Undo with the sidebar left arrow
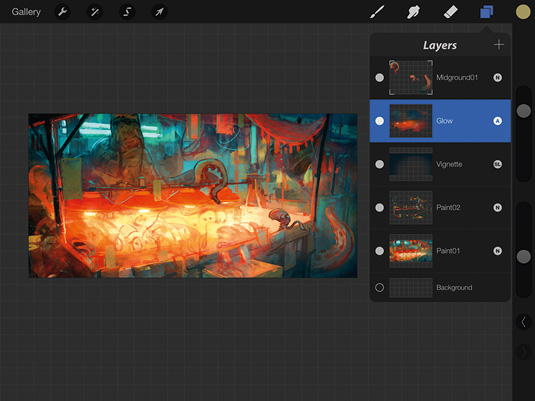This screenshot has width=535, height=401. 523,322
